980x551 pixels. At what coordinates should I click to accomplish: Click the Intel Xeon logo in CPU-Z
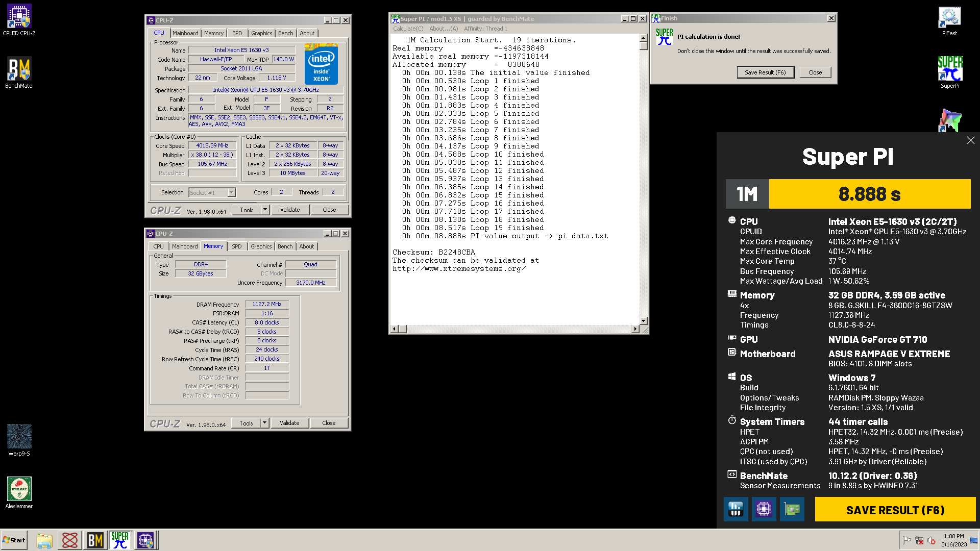321,64
